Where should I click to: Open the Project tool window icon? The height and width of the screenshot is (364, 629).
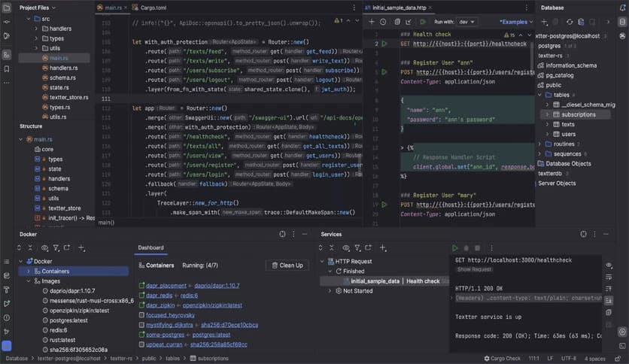coord(7,8)
